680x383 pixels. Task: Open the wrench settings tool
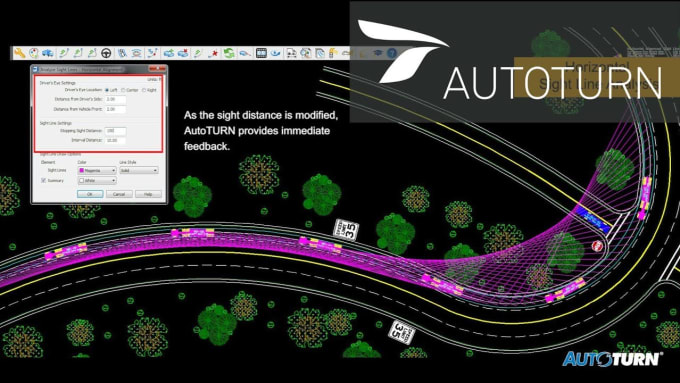(19, 53)
